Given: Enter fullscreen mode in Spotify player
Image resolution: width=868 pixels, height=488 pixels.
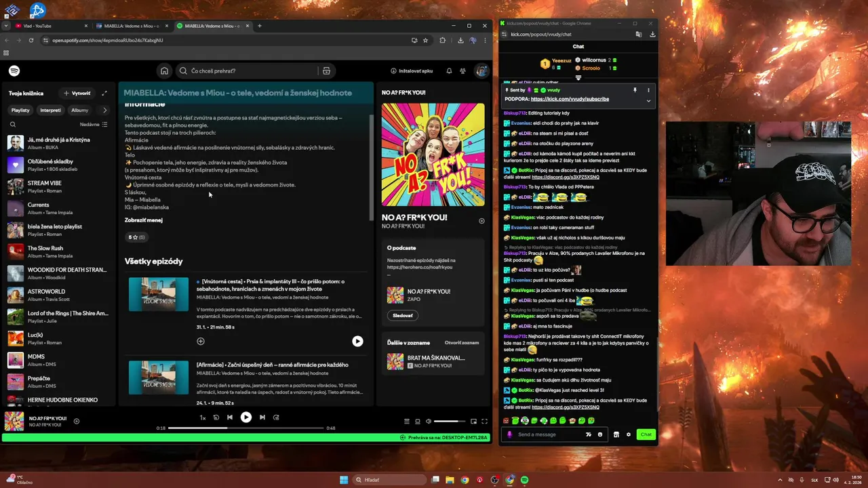Looking at the screenshot, I should (484, 421).
